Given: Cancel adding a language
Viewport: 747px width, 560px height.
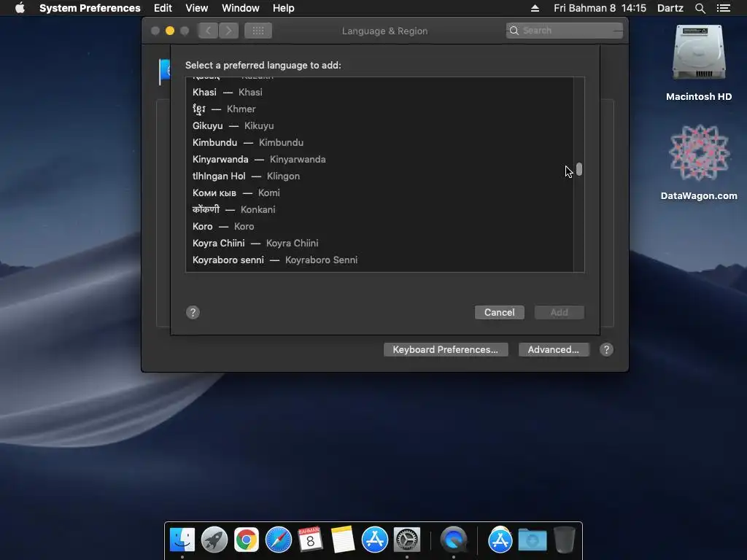Looking at the screenshot, I should [x=499, y=312].
